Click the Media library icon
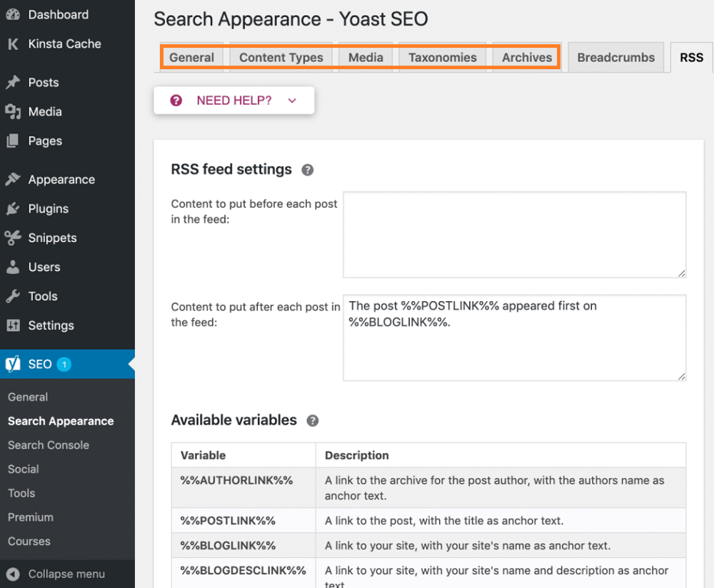This screenshot has height=588, width=714. (x=13, y=111)
